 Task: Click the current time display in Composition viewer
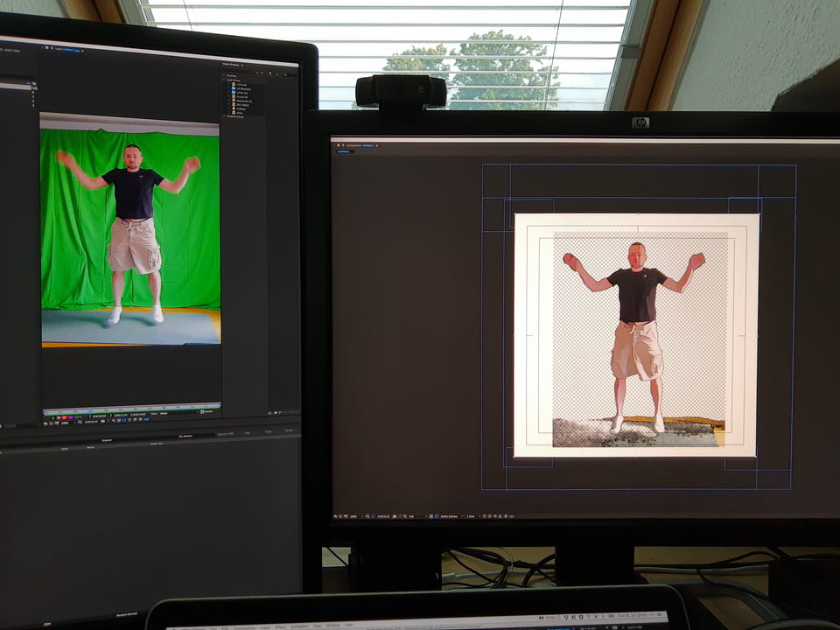tap(383, 516)
